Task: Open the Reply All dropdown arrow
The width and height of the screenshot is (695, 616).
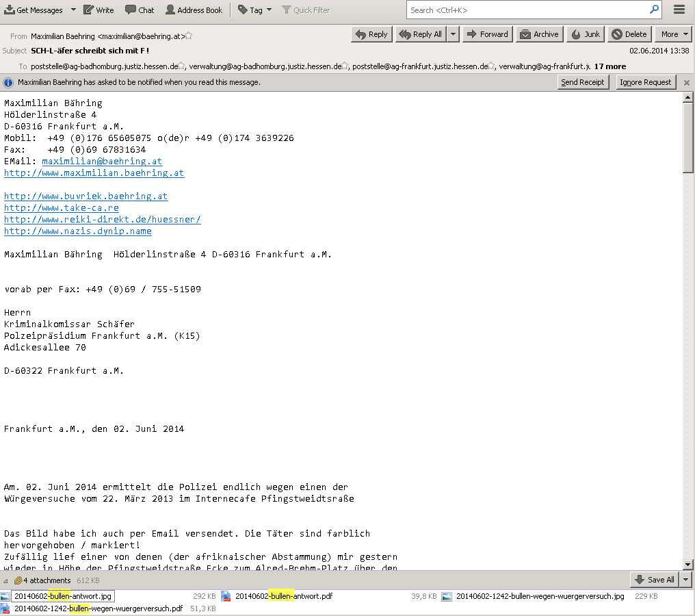Action: [x=453, y=34]
